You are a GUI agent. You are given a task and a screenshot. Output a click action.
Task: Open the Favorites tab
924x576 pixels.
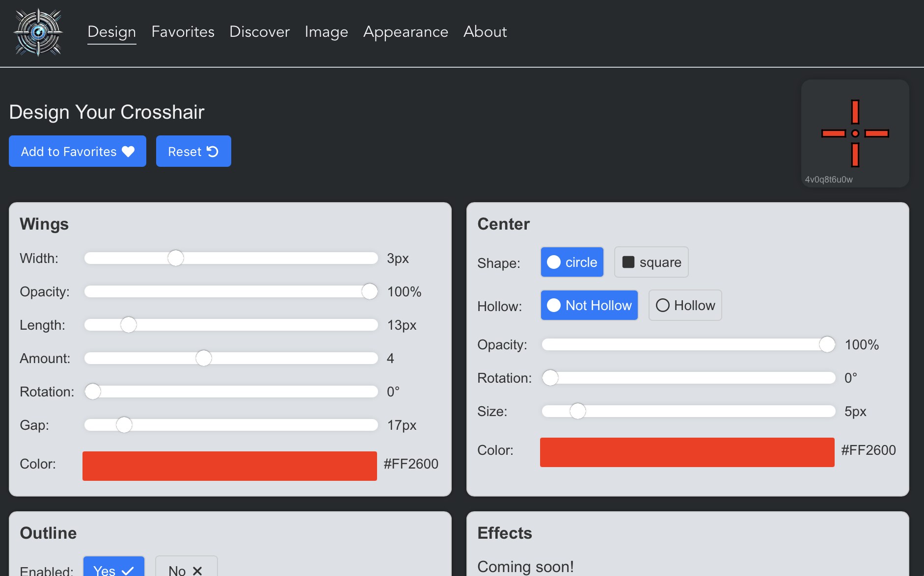(x=183, y=32)
